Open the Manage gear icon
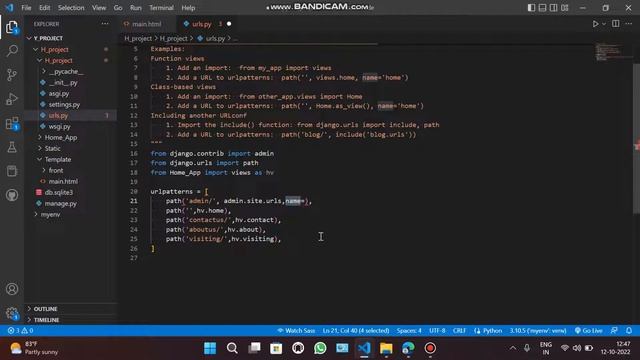Screen dimensions: 640x360 pyautogui.click(x=12, y=313)
